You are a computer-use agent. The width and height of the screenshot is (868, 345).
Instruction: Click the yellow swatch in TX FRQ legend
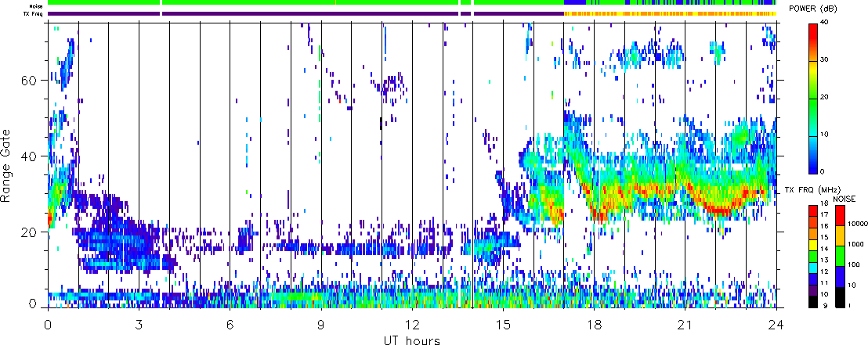[x=813, y=246]
